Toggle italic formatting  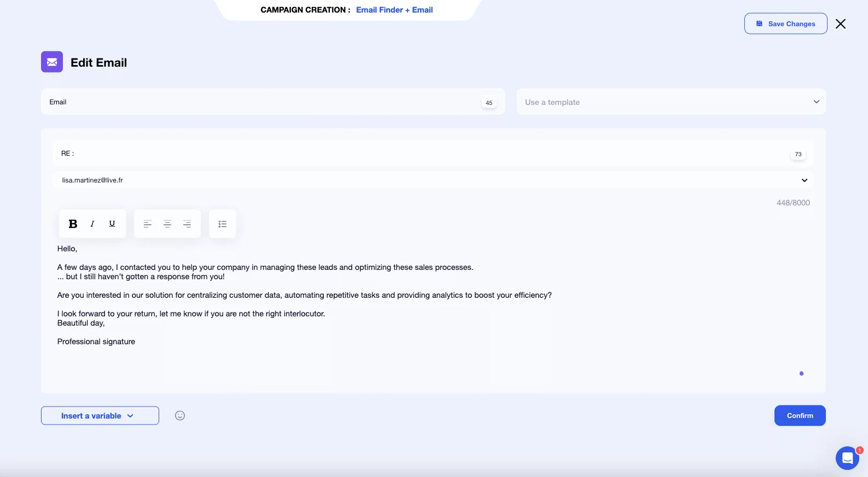[92, 224]
